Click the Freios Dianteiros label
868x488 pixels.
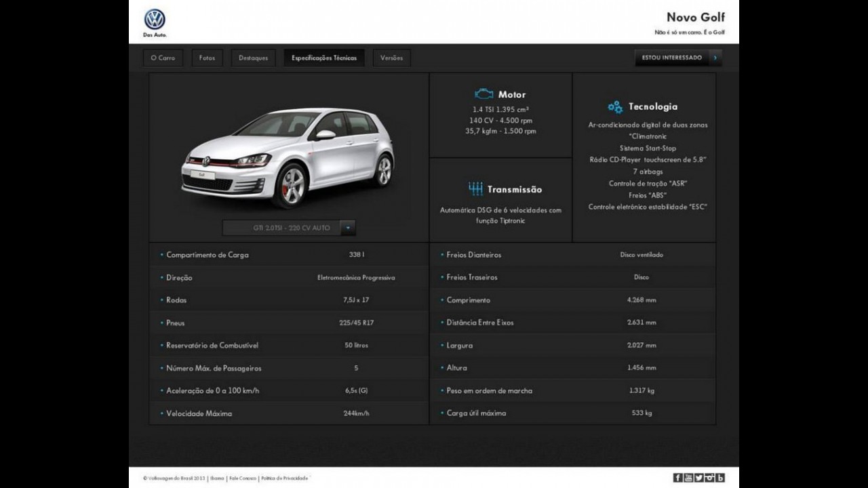(x=474, y=255)
